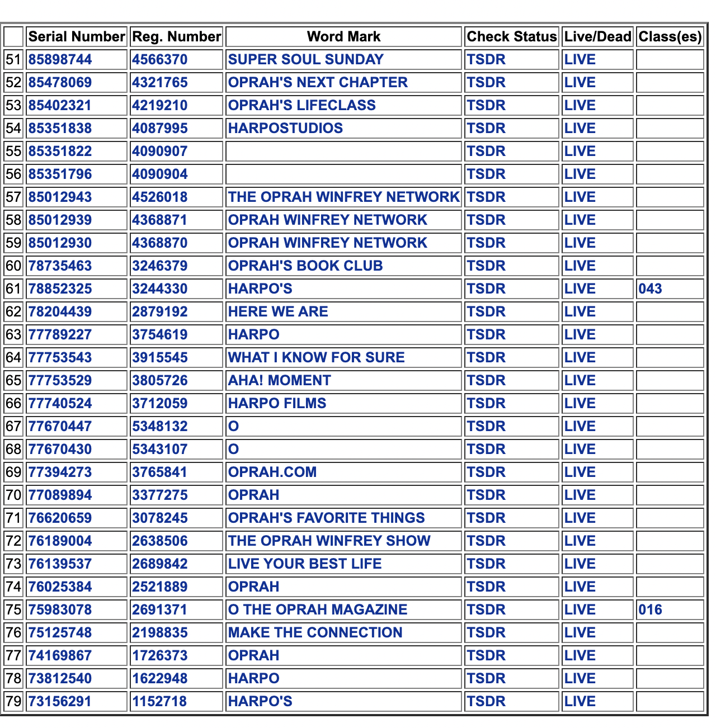
Task: Open registration number 2198835
Action: pyautogui.click(x=160, y=633)
